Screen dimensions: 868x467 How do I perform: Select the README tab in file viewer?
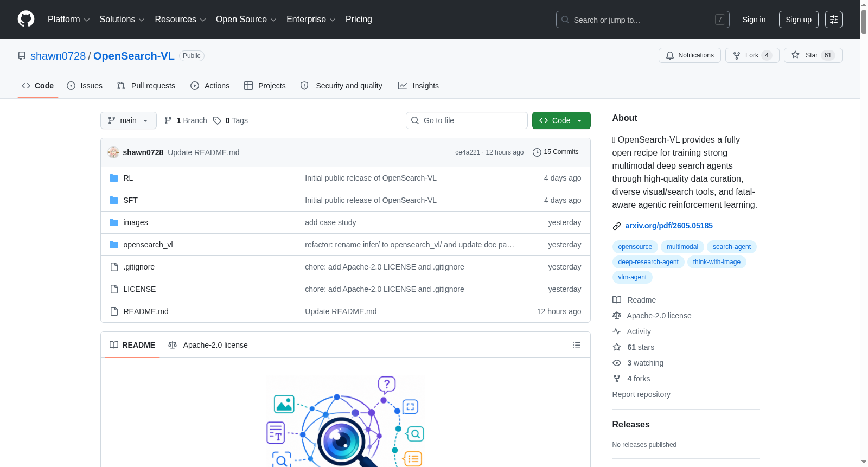tap(132, 345)
